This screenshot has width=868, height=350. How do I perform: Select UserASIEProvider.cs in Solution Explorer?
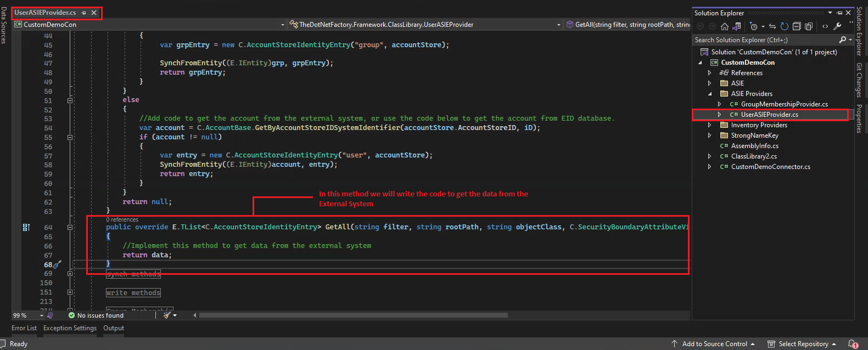pos(769,115)
